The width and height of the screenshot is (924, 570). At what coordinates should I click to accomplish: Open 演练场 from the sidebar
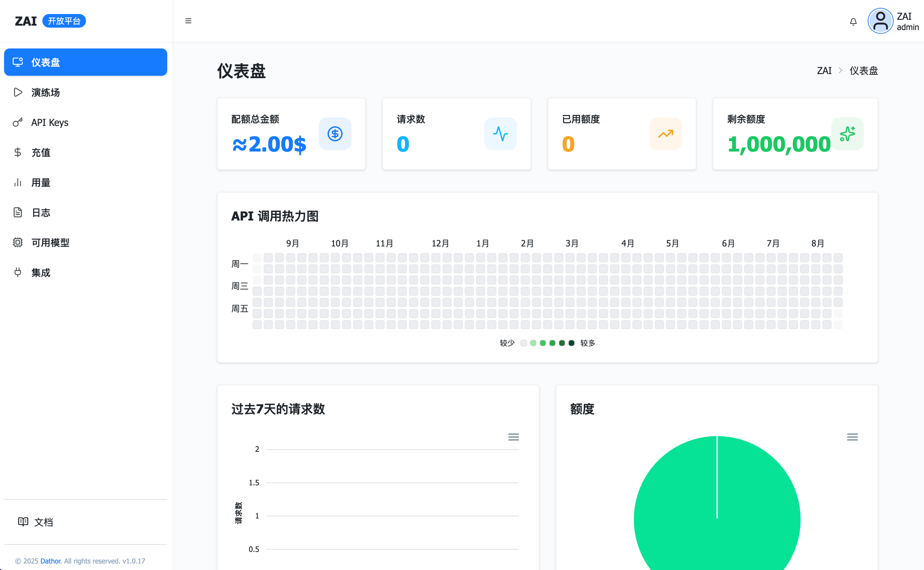[45, 92]
